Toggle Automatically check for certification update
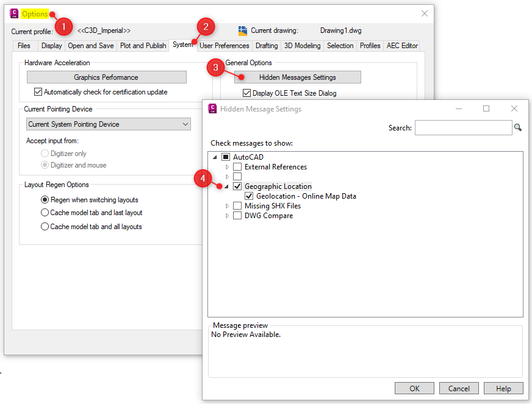 click(x=38, y=92)
